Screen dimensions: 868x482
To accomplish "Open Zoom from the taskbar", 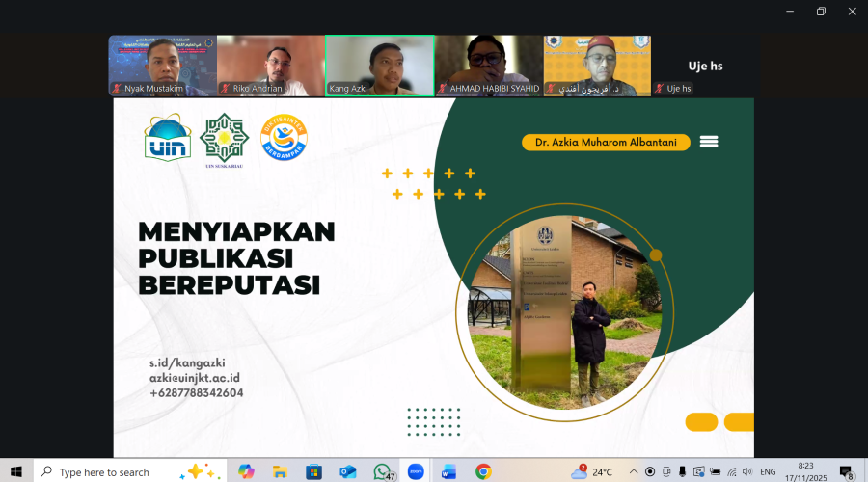I will [415, 471].
